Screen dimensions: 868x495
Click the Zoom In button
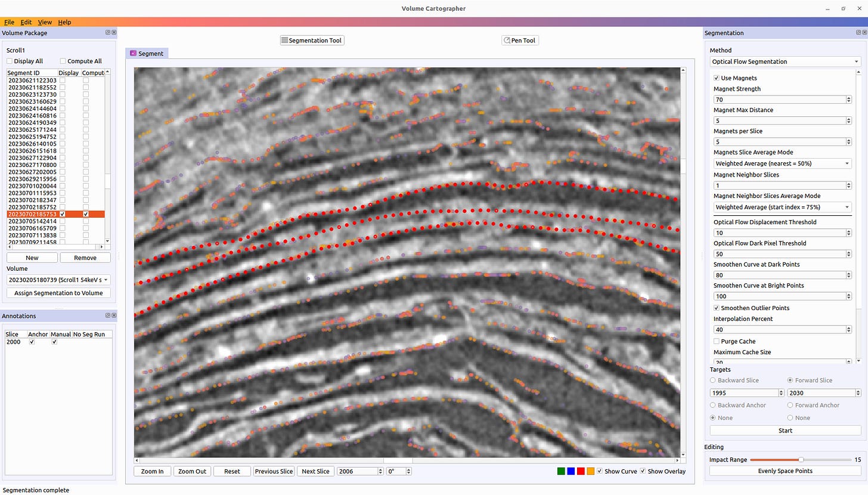pos(153,471)
